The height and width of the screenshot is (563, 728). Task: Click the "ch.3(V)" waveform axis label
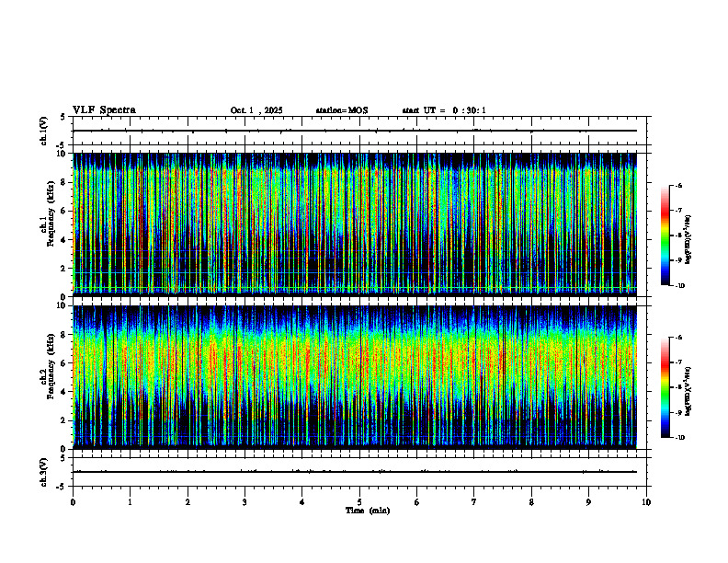point(44,472)
